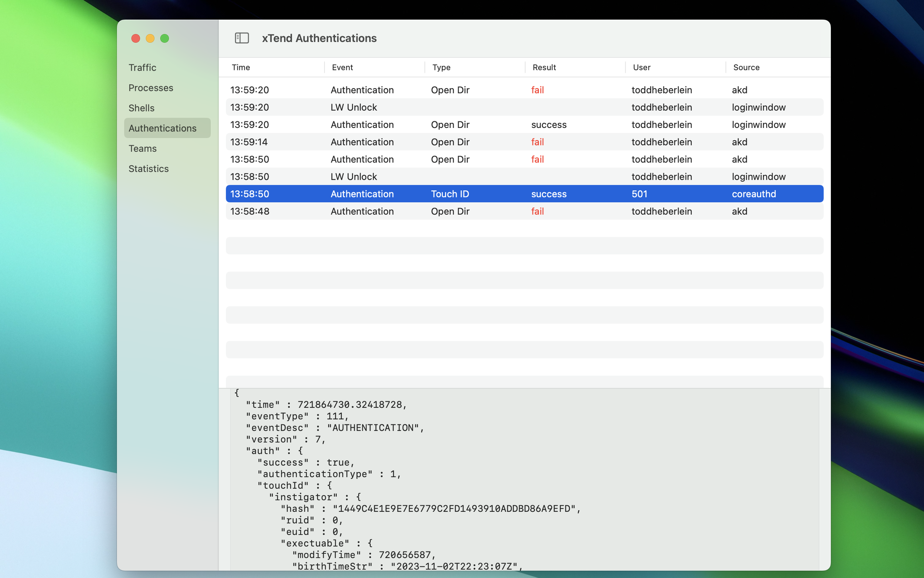Select the 13:59:20 loginwindow success row
This screenshot has height=578, width=924.
[x=524, y=125]
